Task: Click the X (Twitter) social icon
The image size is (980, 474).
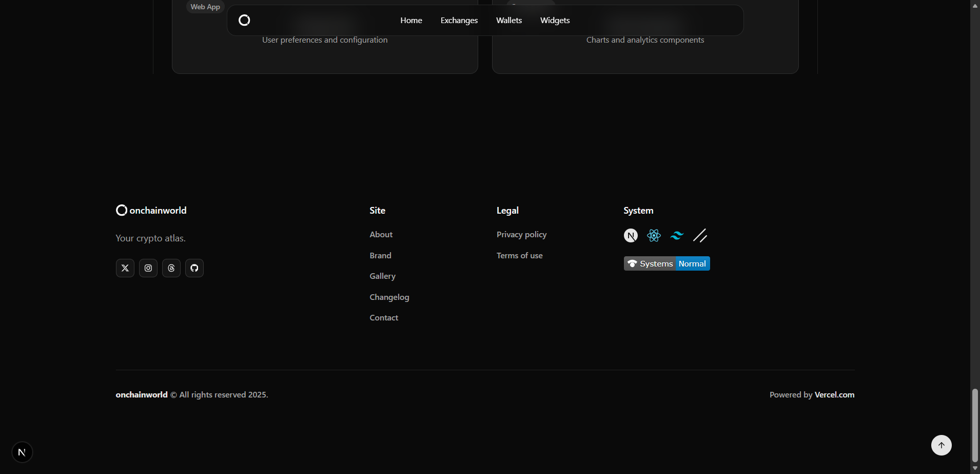Action: pos(125,268)
